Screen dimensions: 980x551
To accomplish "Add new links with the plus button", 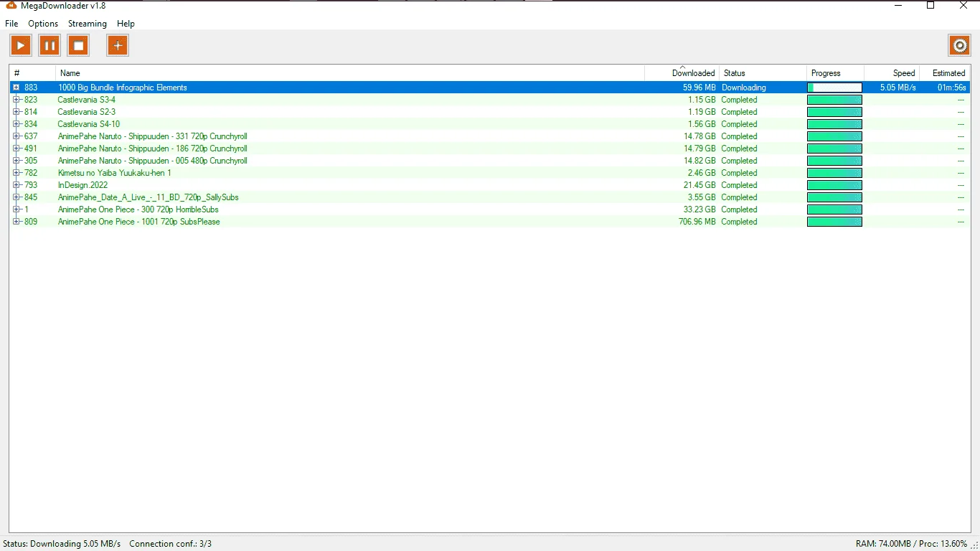I will click(118, 46).
